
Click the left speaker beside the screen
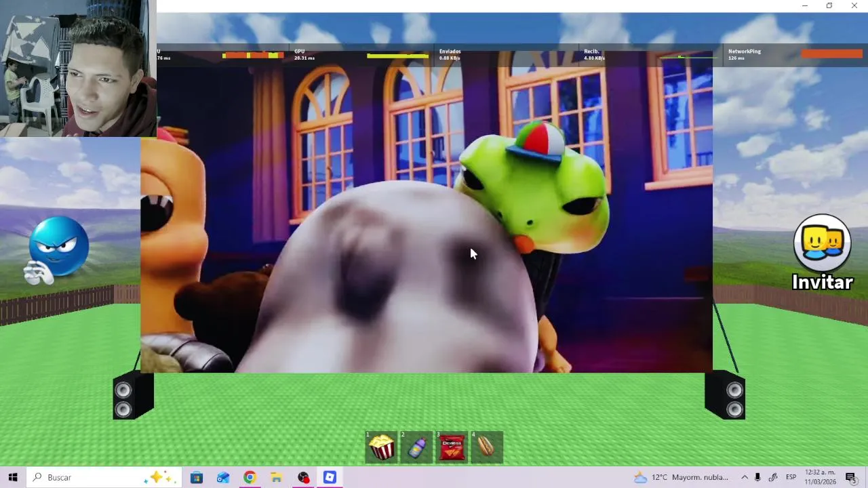point(133,395)
